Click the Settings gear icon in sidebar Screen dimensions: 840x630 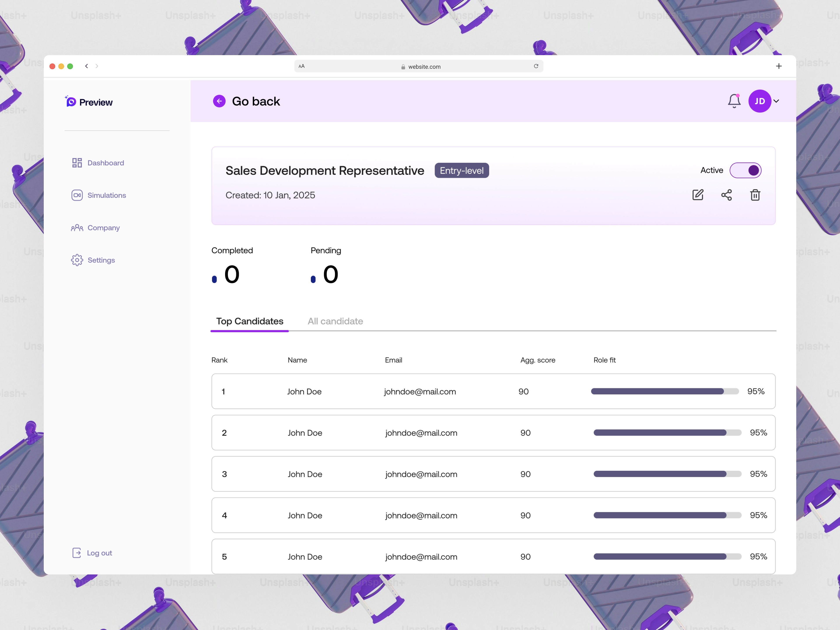coord(77,260)
